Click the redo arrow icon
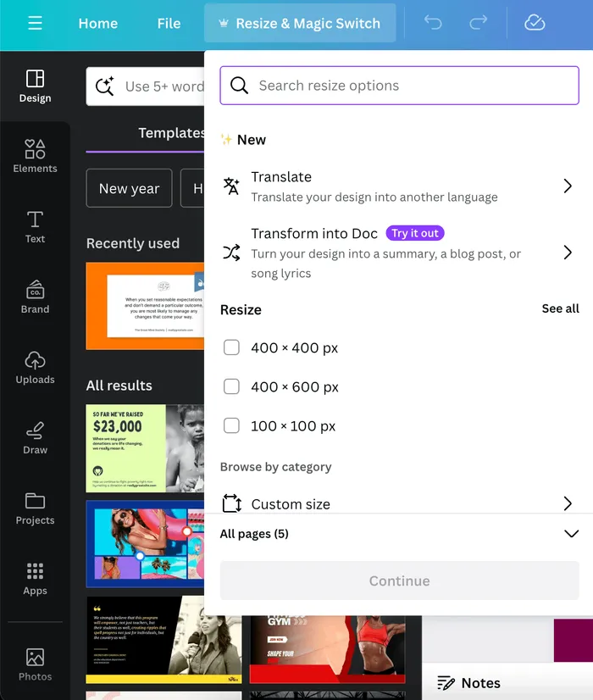Image resolution: width=593 pixels, height=700 pixels. coord(479,23)
